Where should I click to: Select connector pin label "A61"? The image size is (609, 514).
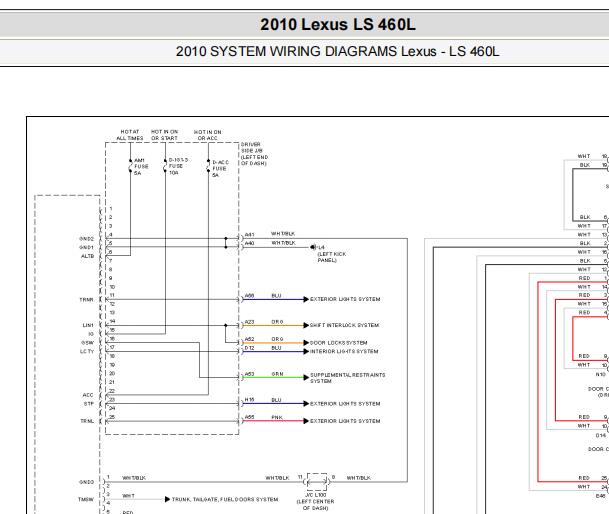249,235
